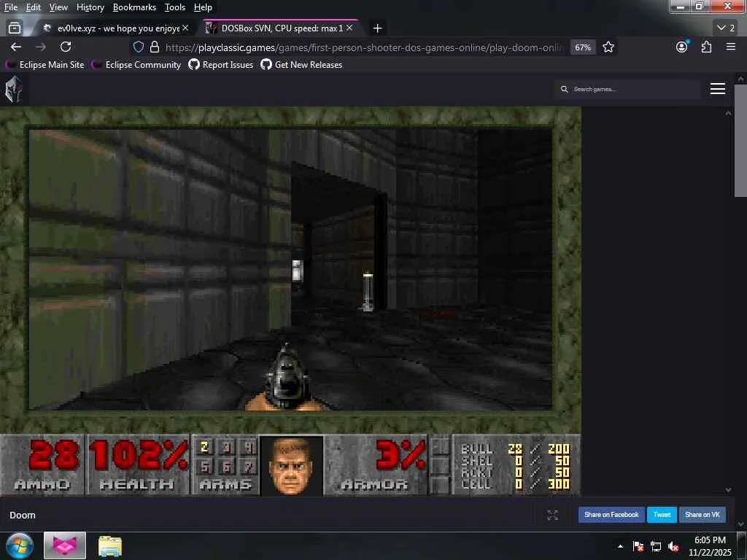This screenshot has height=560, width=747.
Task: Go forward to the next page
Action: 41,47
